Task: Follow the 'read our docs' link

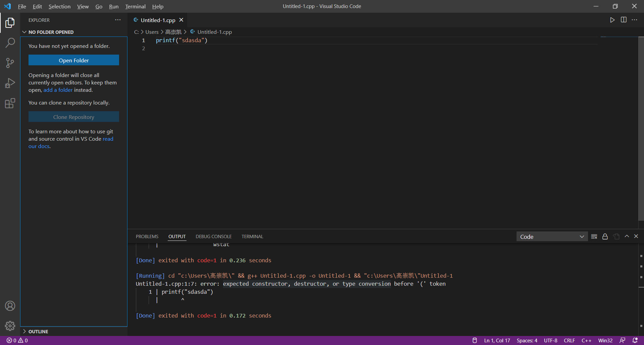Action: [108, 139]
